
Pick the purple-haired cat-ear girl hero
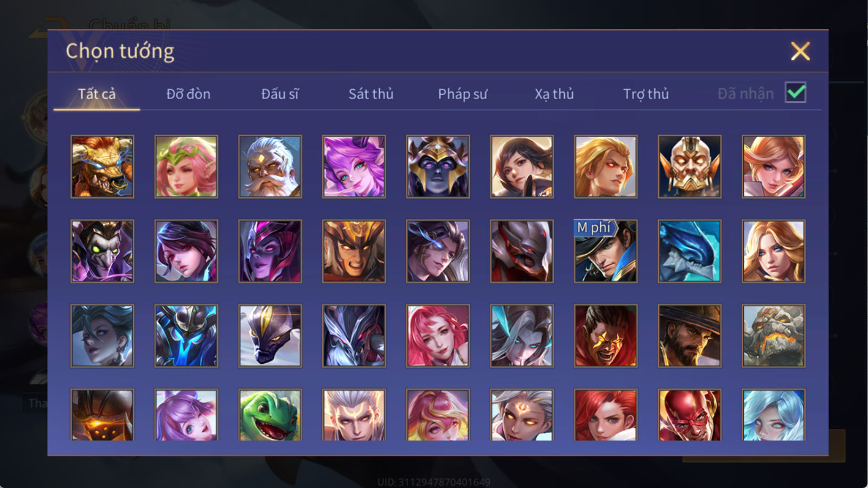tap(354, 166)
